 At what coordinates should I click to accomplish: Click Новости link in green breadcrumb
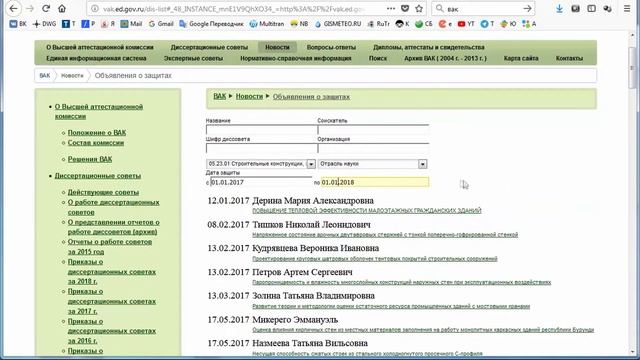249,96
